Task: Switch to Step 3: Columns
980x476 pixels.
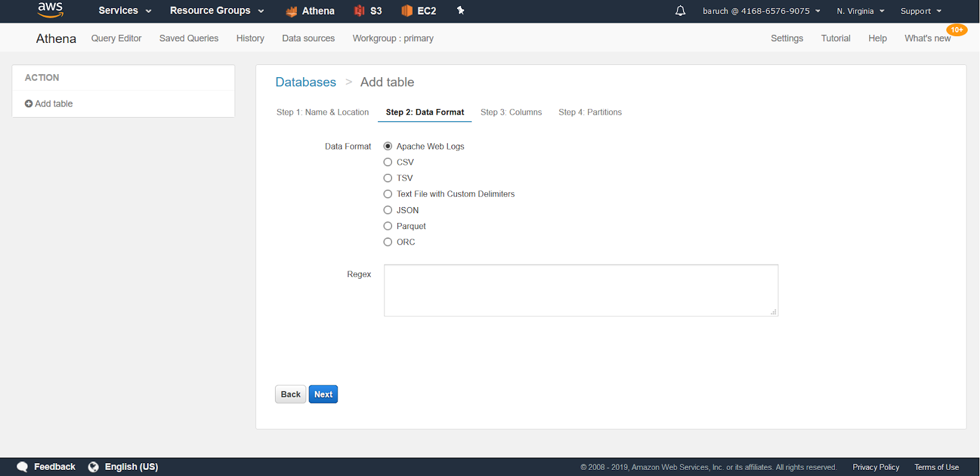Action: tap(511, 112)
